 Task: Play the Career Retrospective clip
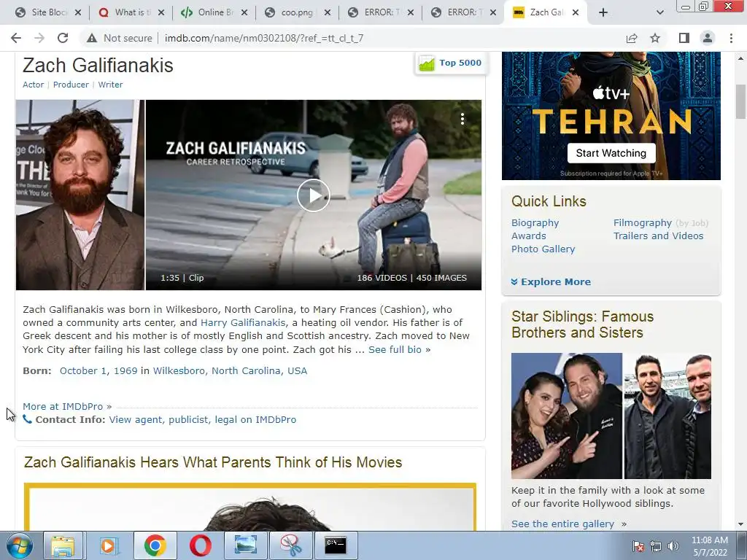pos(313,195)
